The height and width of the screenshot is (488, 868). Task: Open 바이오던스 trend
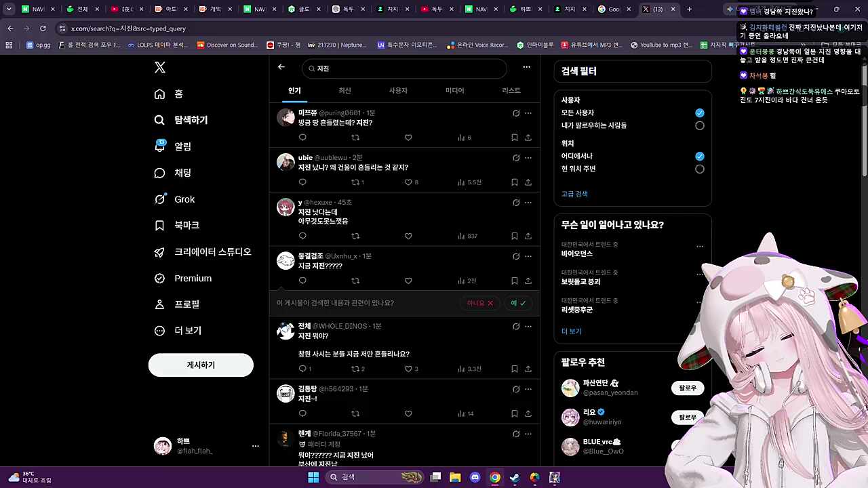[577, 253]
